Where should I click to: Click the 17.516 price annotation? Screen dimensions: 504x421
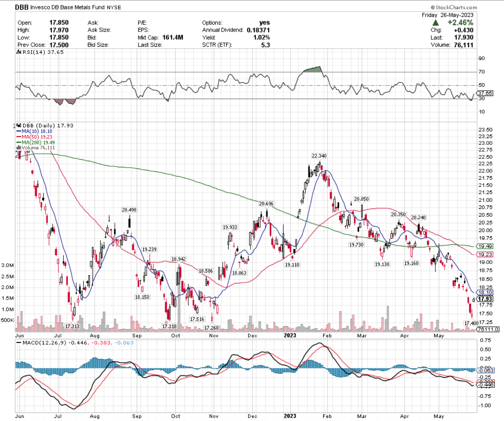(197, 319)
